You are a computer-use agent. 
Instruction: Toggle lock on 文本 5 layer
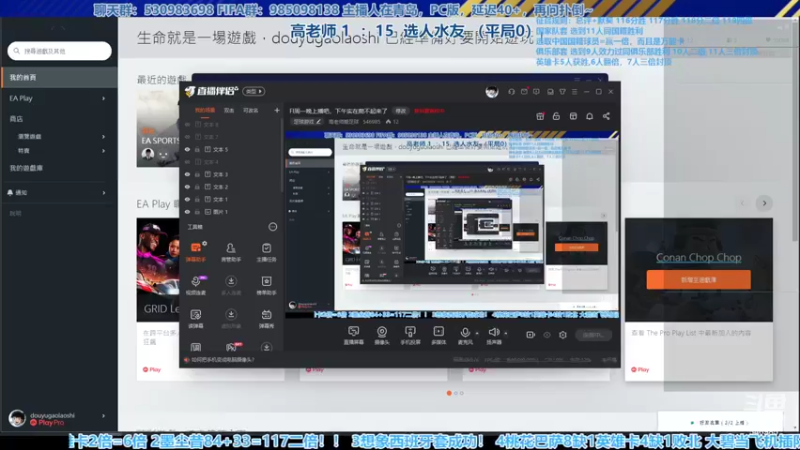click(197, 149)
